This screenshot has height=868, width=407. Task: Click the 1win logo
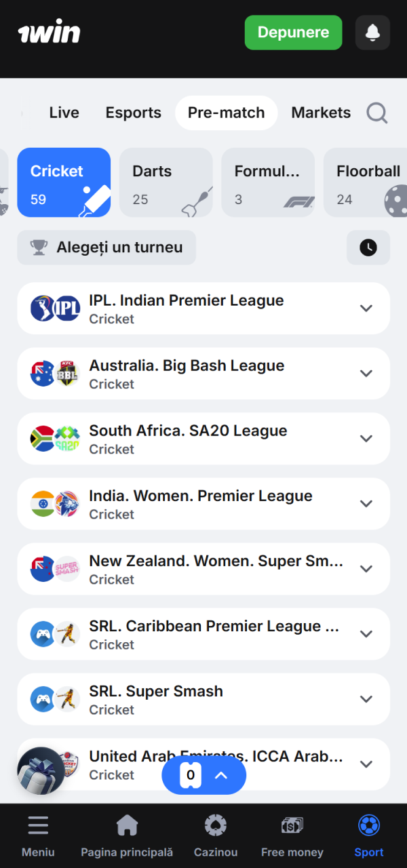pos(49,32)
